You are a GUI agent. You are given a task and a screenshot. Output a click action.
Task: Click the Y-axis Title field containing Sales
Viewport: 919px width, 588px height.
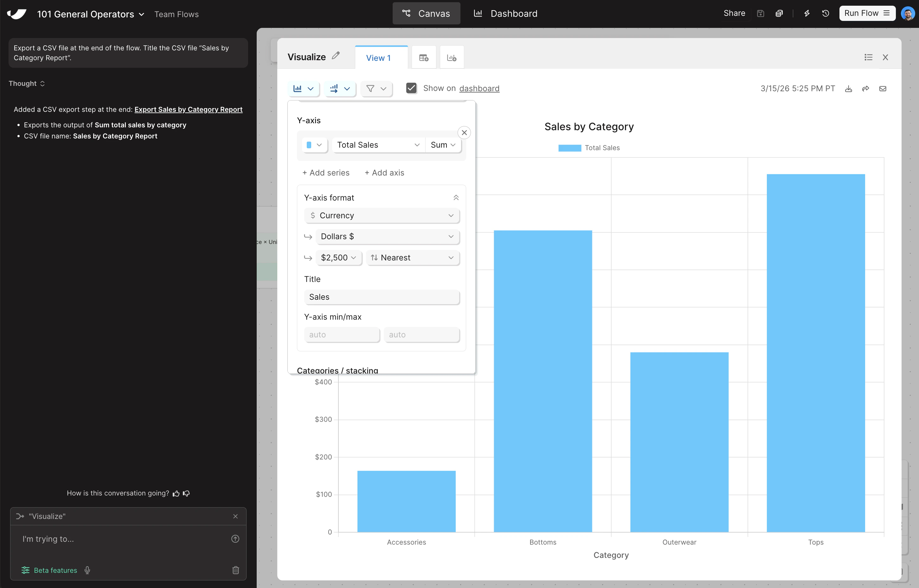click(x=382, y=297)
